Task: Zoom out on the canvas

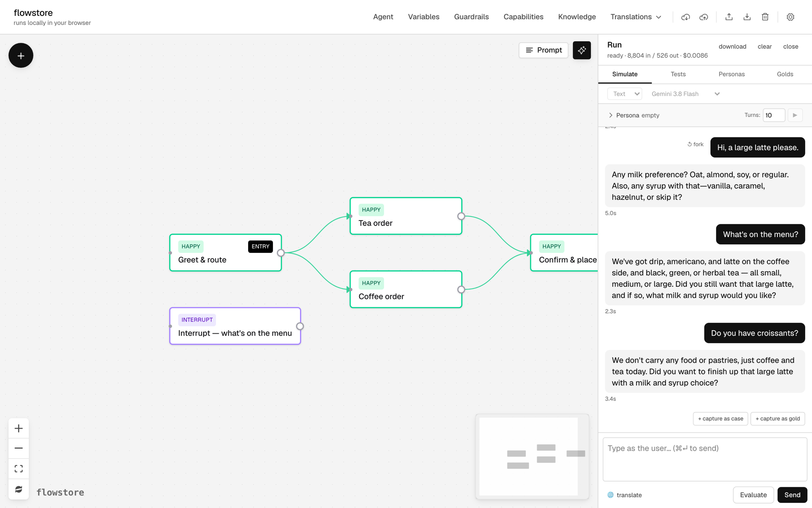Action: 19,448
